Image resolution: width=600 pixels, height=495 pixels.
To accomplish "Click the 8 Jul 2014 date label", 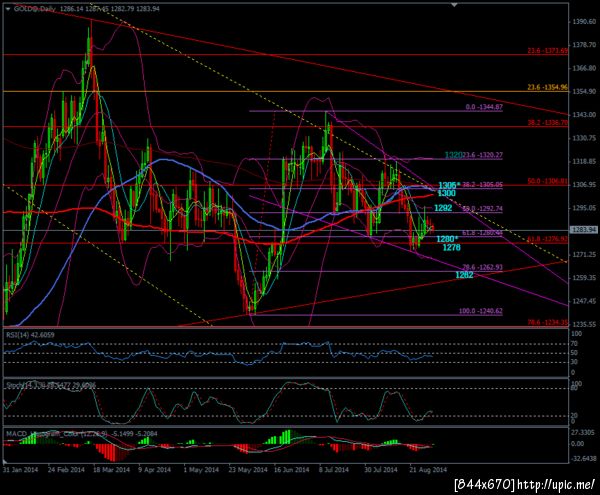I will [x=334, y=470].
